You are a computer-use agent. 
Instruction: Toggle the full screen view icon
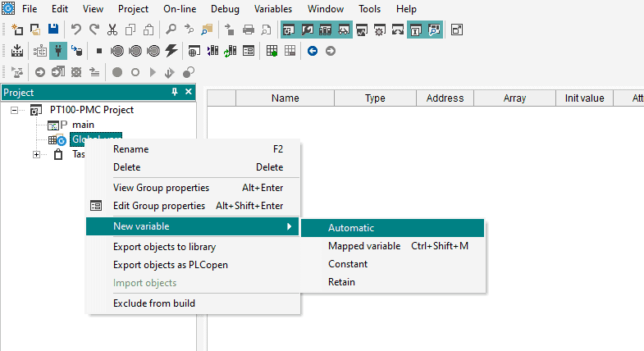(457, 30)
